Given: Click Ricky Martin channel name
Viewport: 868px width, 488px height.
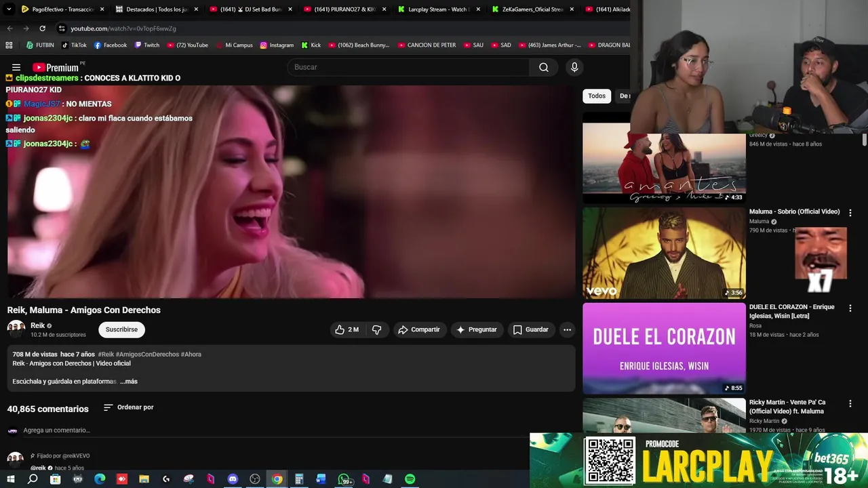Looking at the screenshot, I should coord(764,421).
